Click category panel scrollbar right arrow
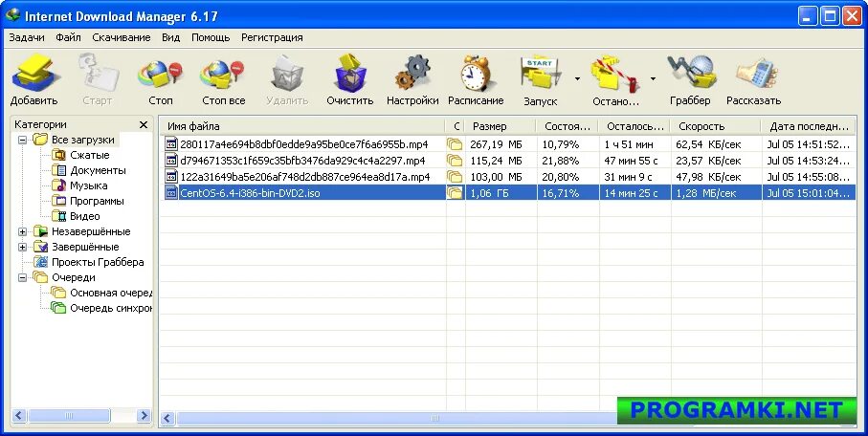 144,415
